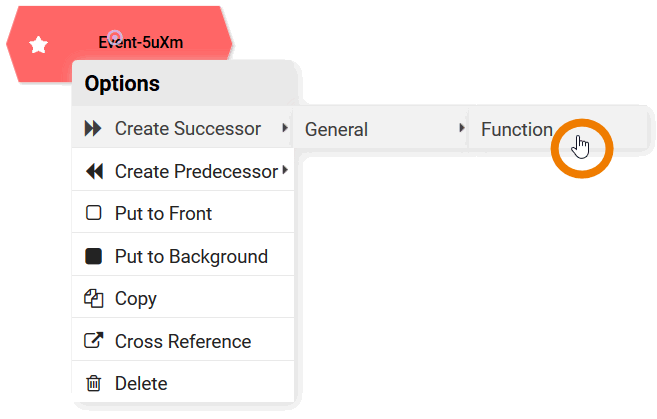Click the Create Predecessor double-arrow icon
The width and height of the screenshot is (657, 419).
(94, 172)
